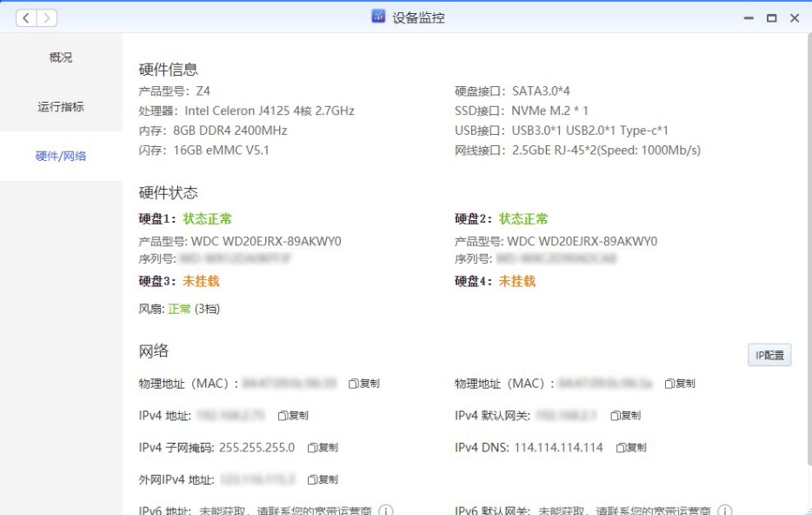The height and width of the screenshot is (515, 812).
Task: Copy the IPv4 默认网关 value
Action: (626, 416)
